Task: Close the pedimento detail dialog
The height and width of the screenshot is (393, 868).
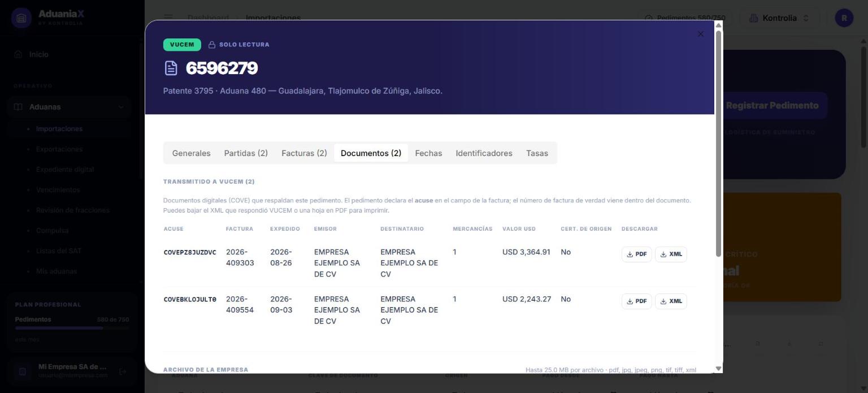Action: click(701, 34)
